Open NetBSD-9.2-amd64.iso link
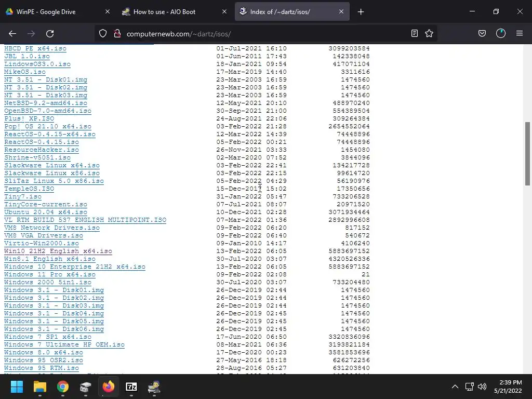The width and height of the screenshot is (532, 399). click(x=46, y=103)
